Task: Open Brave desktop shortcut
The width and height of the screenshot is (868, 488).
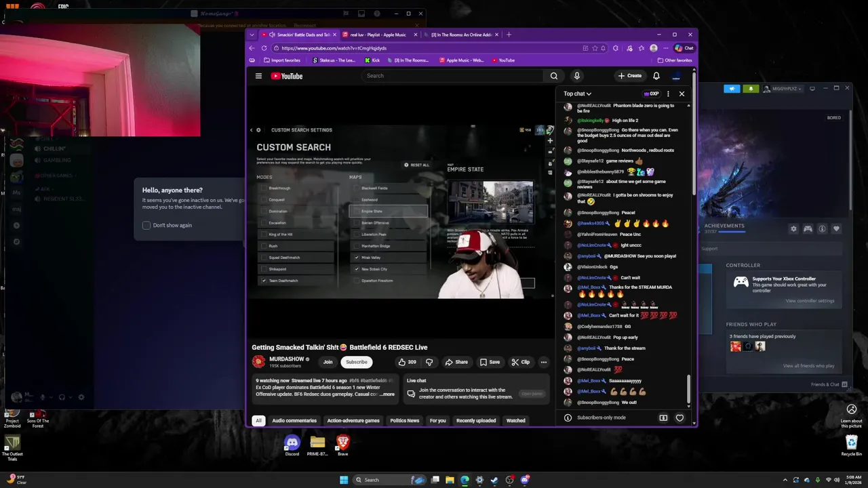Action: pos(343,445)
